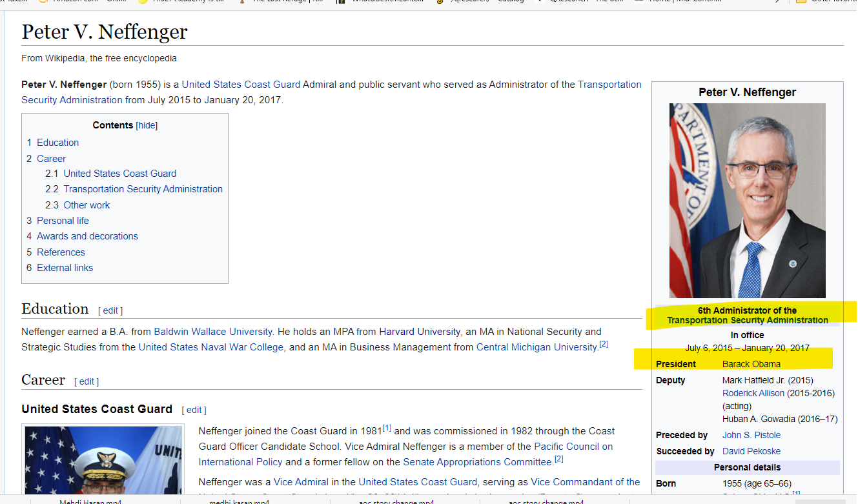The height and width of the screenshot is (504, 858).
Task: Follow citation [1] after 'Coast Guard in 1981'
Action: tap(387, 428)
